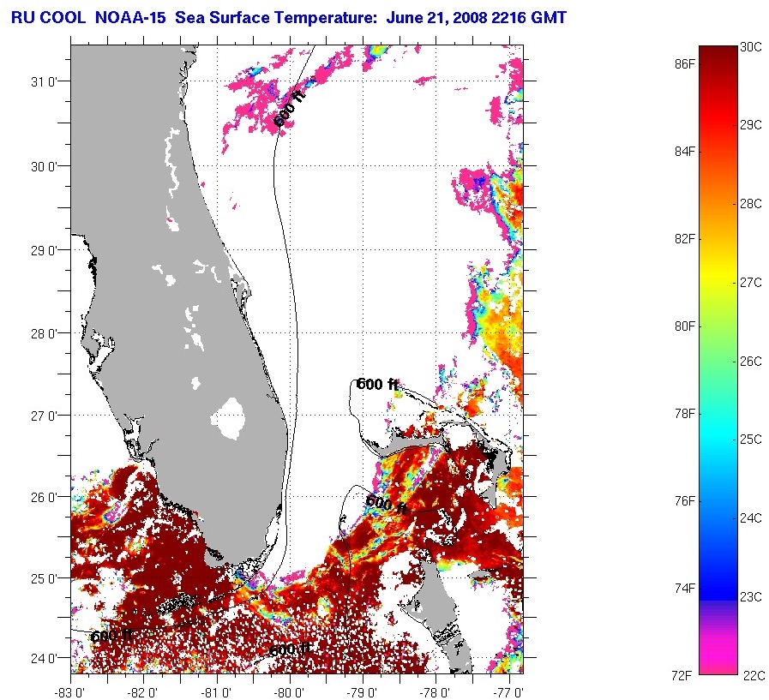Click the '27 0'' latitude label
Screen dimensions: 769x700
tap(44, 416)
